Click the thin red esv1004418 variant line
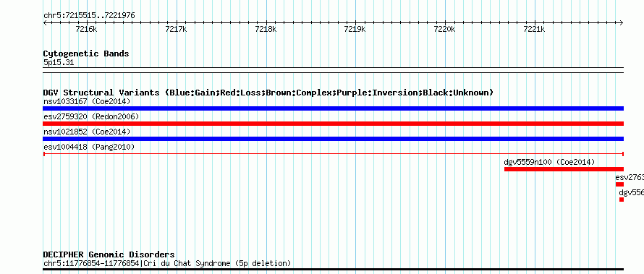 click(333, 154)
